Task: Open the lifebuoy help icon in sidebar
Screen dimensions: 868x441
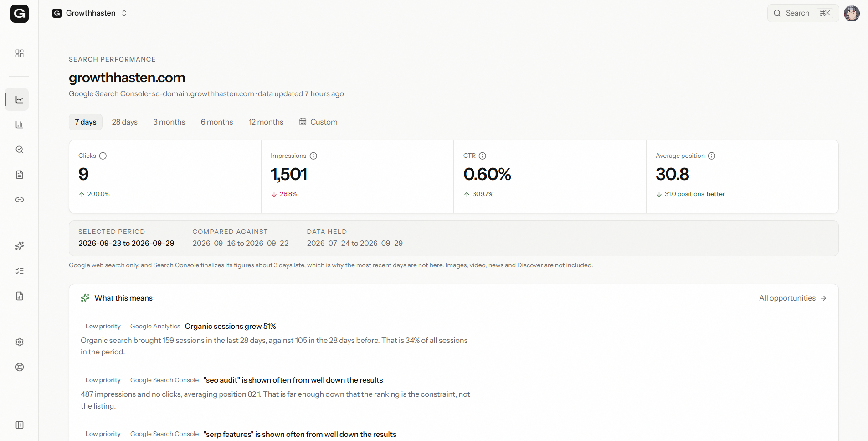Action: tap(20, 367)
